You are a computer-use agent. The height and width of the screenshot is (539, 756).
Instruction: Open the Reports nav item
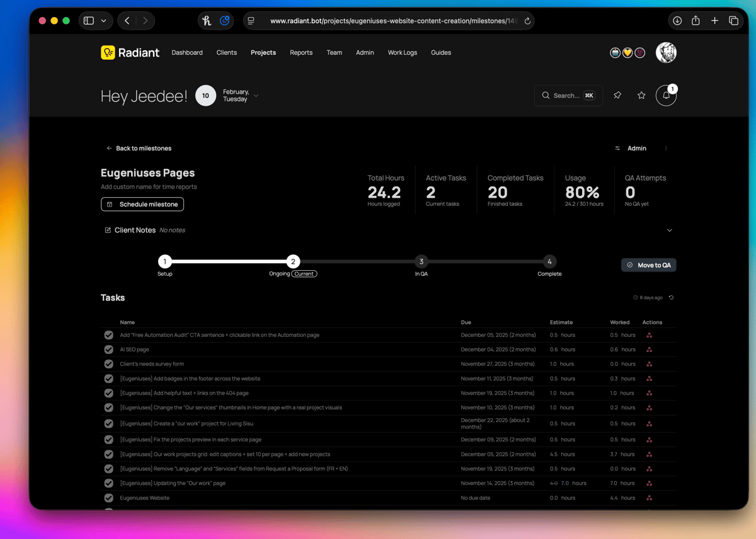pyautogui.click(x=301, y=53)
